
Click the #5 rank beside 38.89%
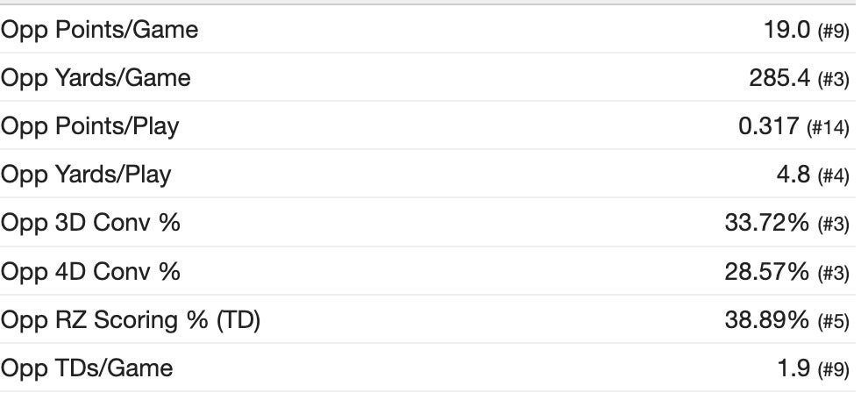[833, 322]
